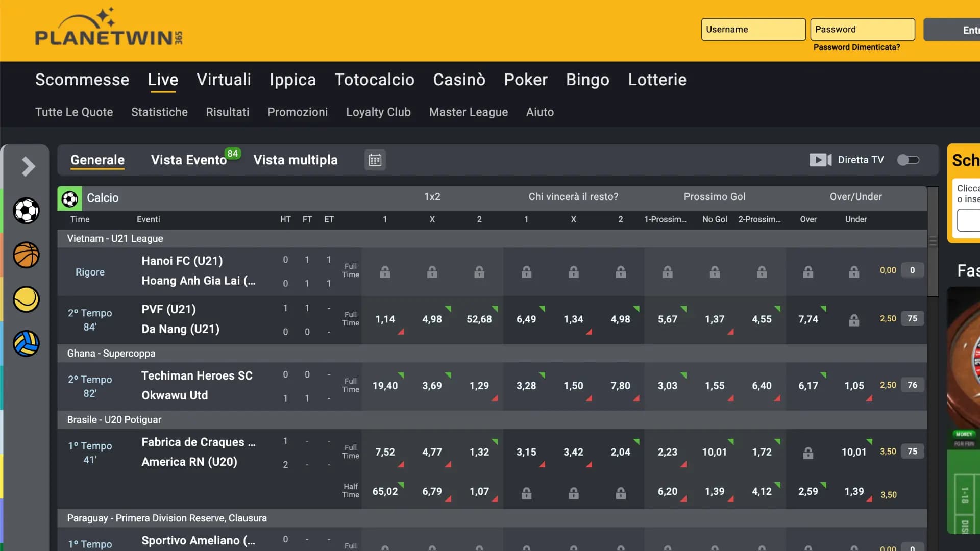980x551 pixels.
Task: Select the Calcio sport icon in sidebar
Action: click(x=26, y=211)
